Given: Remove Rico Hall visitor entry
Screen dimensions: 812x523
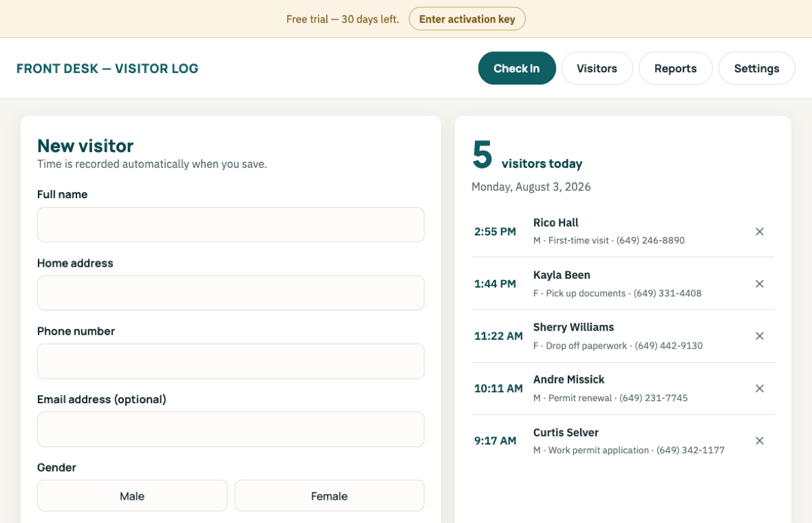Looking at the screenshot, I should [x=759, y=231].
